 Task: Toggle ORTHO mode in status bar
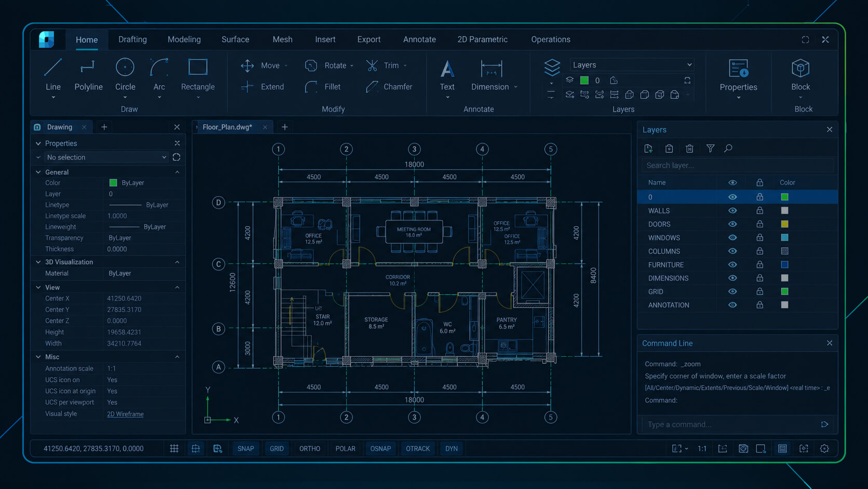point(309,448)
